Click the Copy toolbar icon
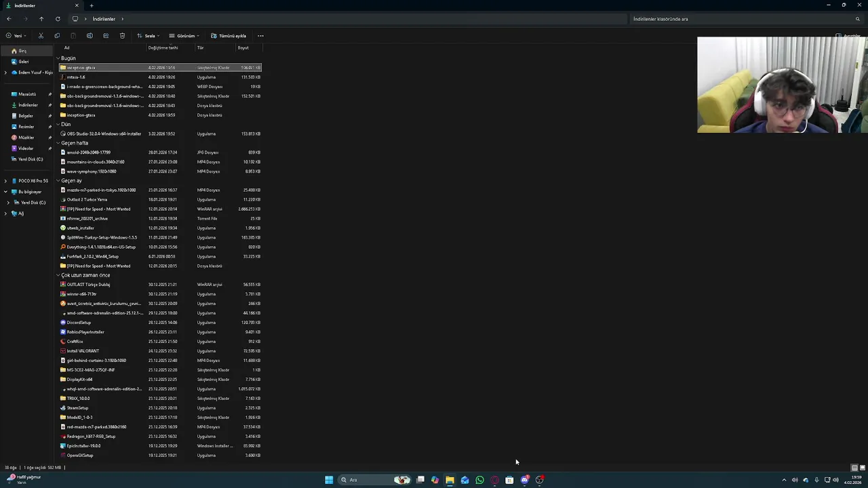Screen dimensions: 868x488 tap(57, 36)
